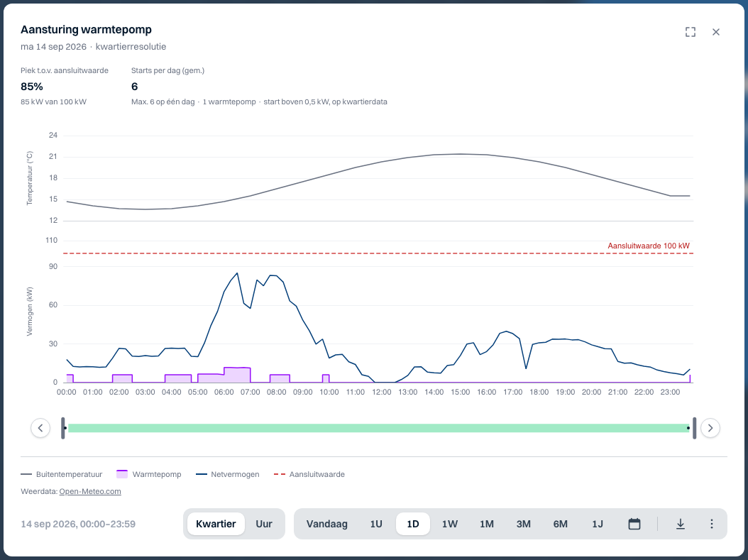Screen dimensions: 748x560
Task: Go to the next time period
Action: (710, 428)
